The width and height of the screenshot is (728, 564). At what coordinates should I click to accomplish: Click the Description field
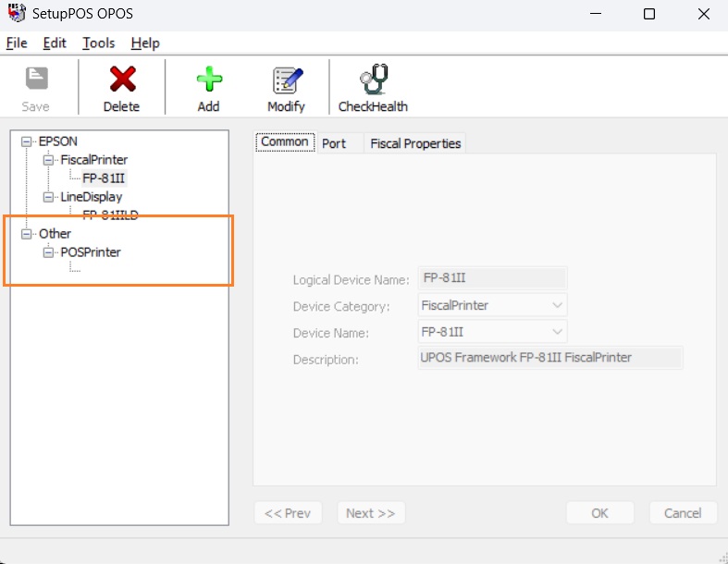coord(550,358)
